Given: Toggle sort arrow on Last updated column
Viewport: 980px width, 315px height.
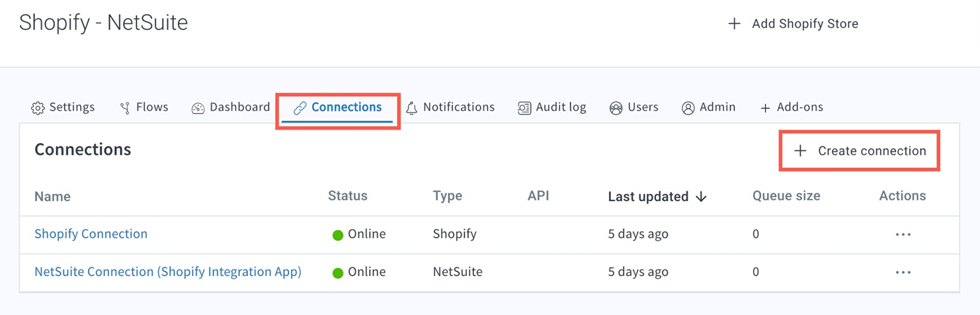Looking at the screenshot, I should coord(701,197).
